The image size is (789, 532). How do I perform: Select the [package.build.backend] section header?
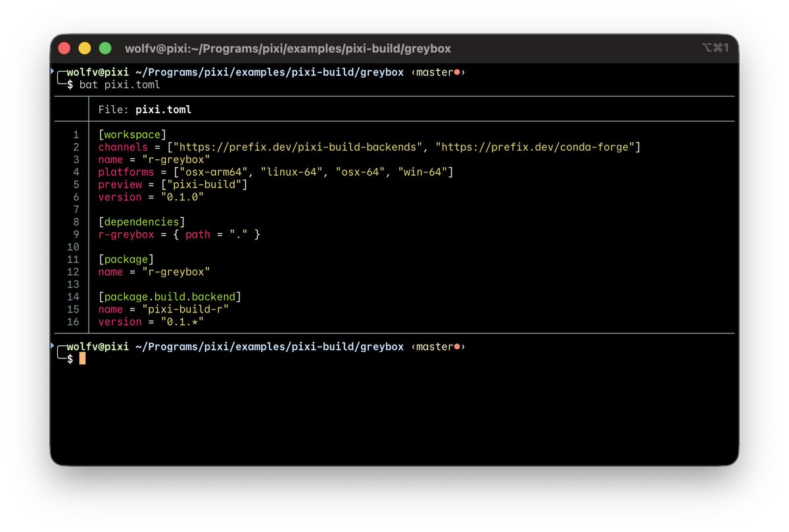[170, 297]
